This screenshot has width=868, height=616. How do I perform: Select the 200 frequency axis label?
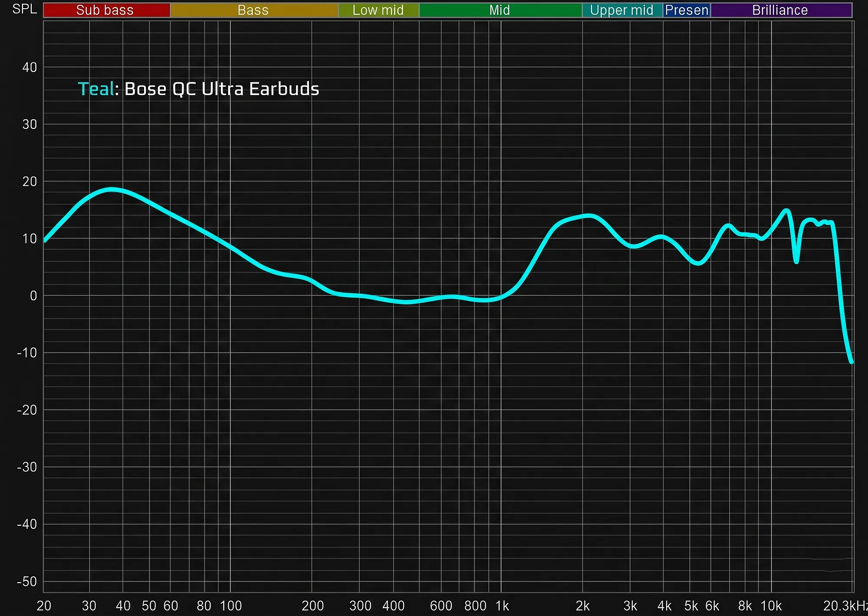coord(312,606)
